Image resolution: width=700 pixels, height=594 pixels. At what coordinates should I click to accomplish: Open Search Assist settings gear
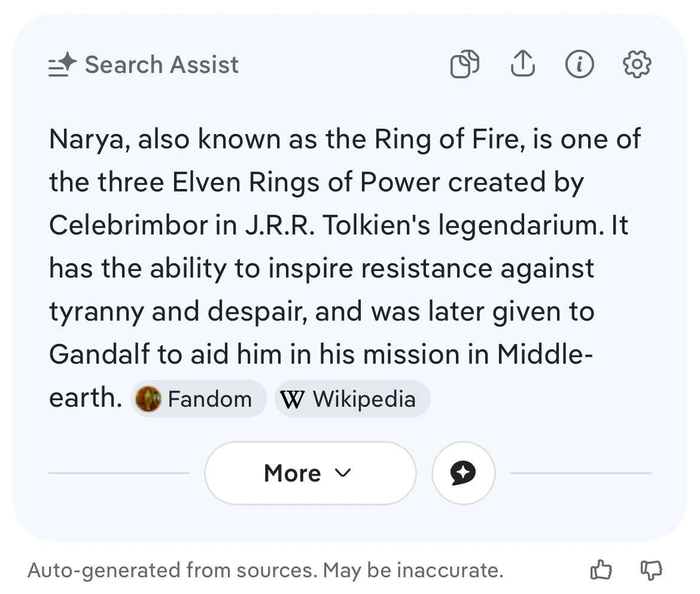[x=637, y=64]
